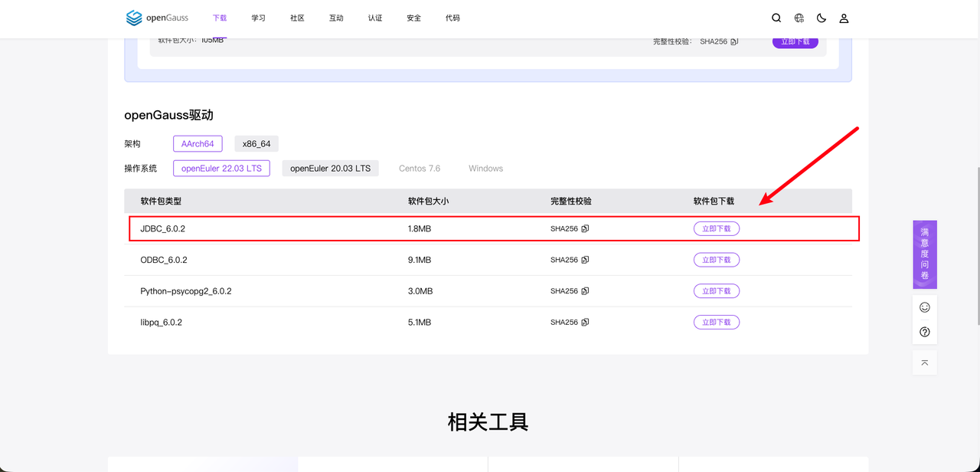Download JDBC_6.0.2 via 立即下载
This screenshot has height=472, width=980.
pos(716,228)
